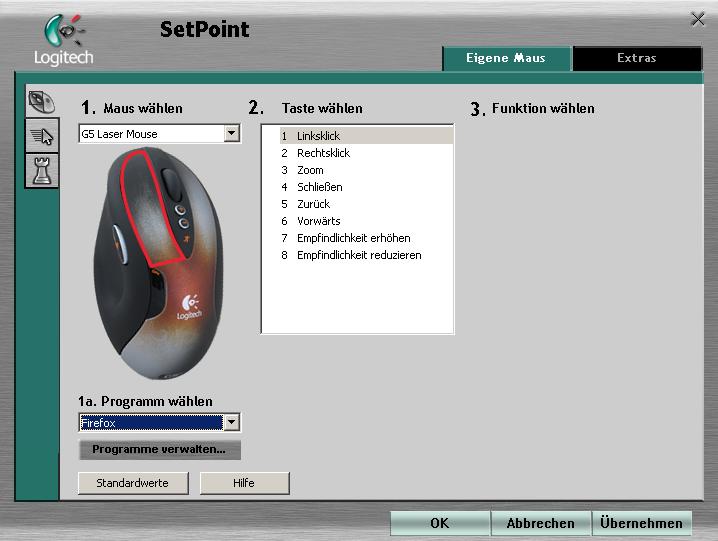This screenshot has height=541, width=718.
Task: Confirm with the OK button
Action: coord(440,523)
